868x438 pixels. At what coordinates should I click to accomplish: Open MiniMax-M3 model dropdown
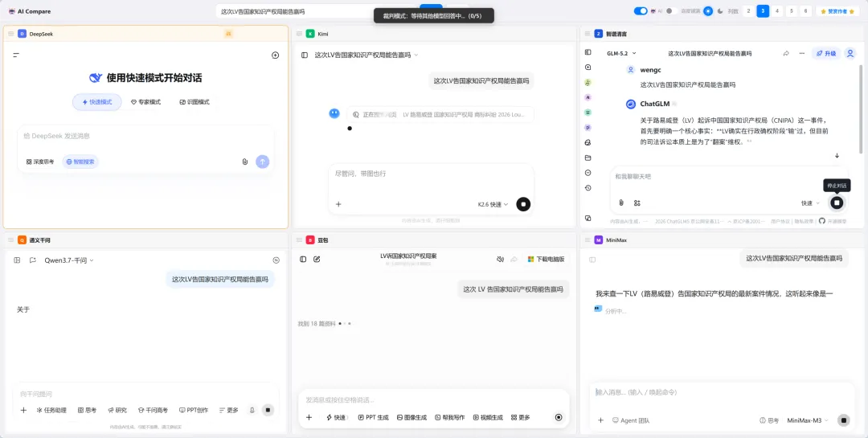(808, 420)
